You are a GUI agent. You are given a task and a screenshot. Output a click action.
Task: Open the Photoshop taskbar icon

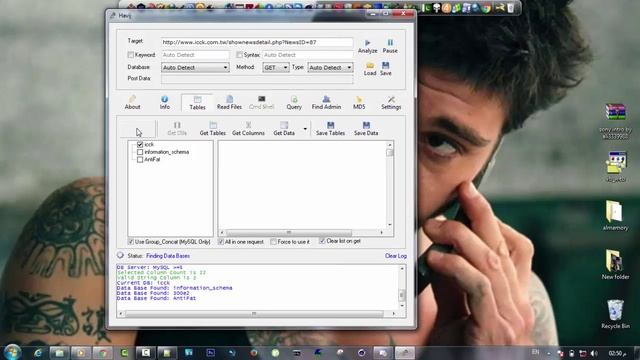[x=211, y=353]
